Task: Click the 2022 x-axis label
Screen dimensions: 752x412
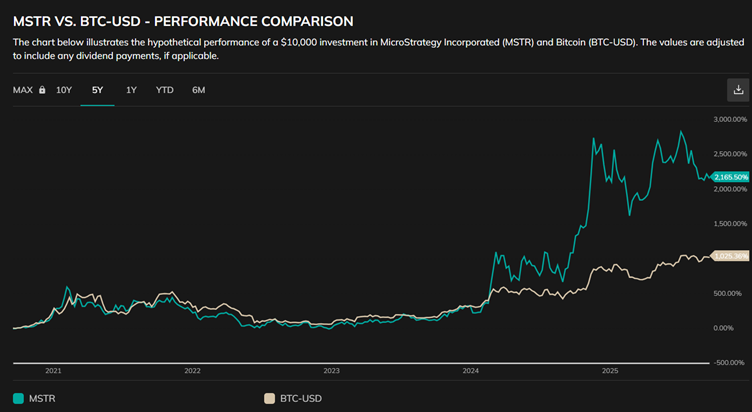Action: 192,371
